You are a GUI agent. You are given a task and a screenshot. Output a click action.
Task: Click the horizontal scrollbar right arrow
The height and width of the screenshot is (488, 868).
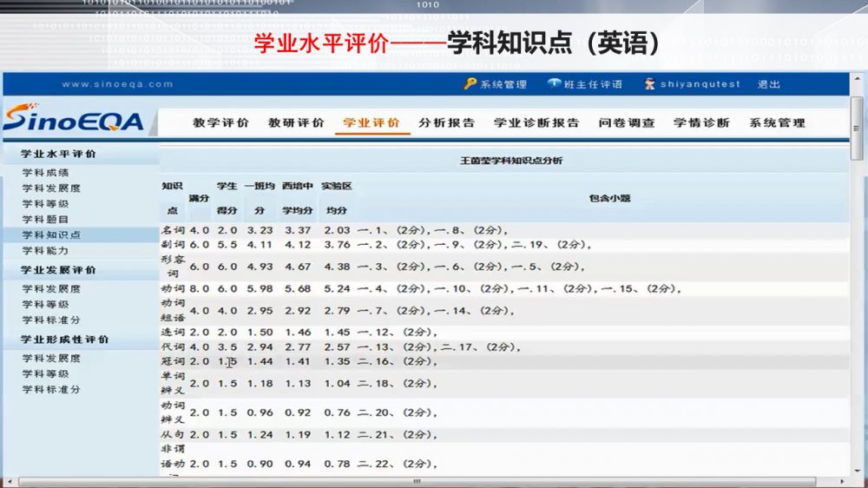(x=844, y=481)
